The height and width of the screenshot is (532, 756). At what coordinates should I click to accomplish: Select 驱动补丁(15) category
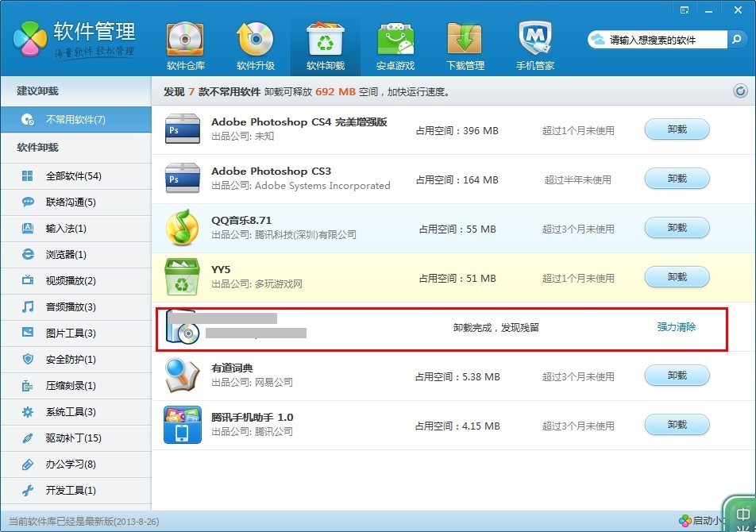(75, 438)
